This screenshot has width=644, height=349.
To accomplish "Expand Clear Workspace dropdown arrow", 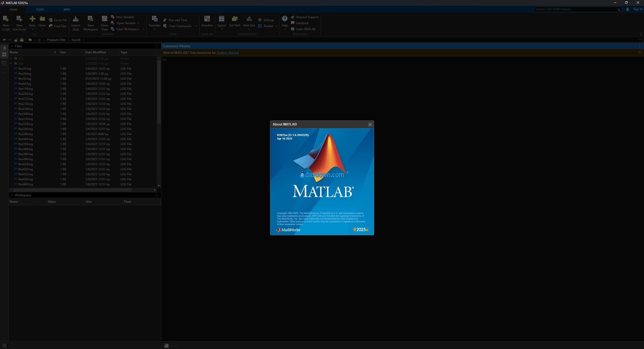I will point(143,29).
